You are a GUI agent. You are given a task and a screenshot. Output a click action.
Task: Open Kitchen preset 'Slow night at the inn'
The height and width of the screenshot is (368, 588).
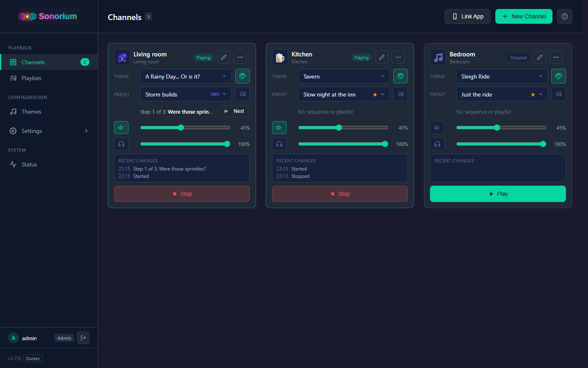click(x=344, y=94)
